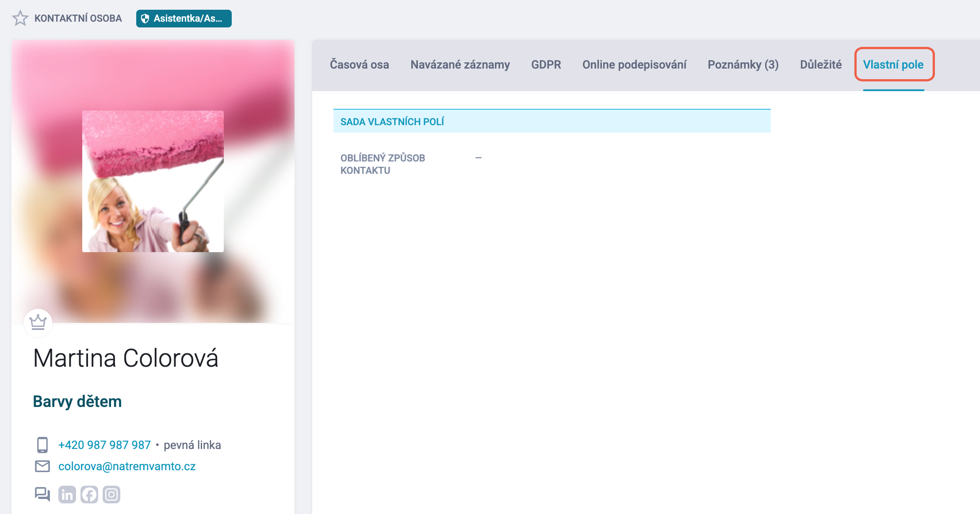
Task: Select the GDPR tab
Action: pyautogui.click(x=546, y=65)
